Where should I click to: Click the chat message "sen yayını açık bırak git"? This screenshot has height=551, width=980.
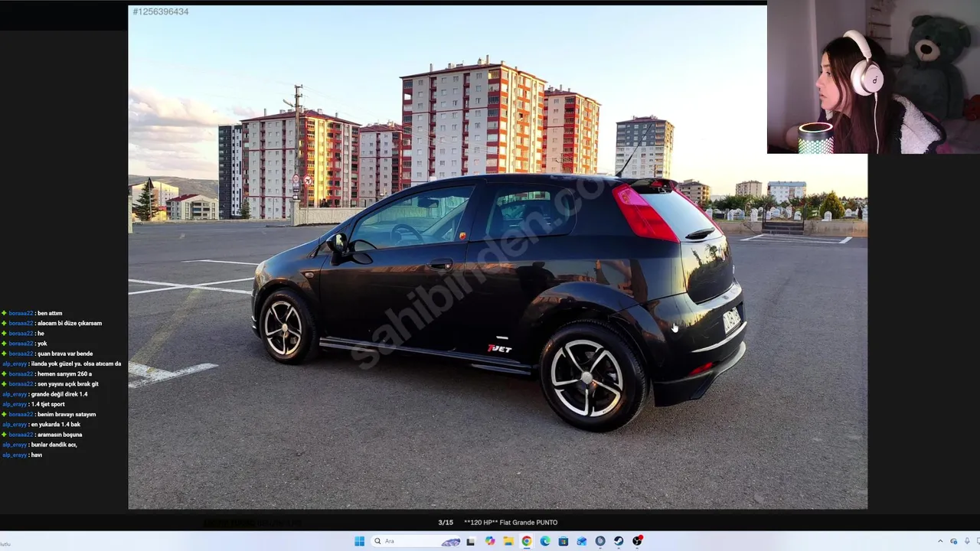click(67, 383)
